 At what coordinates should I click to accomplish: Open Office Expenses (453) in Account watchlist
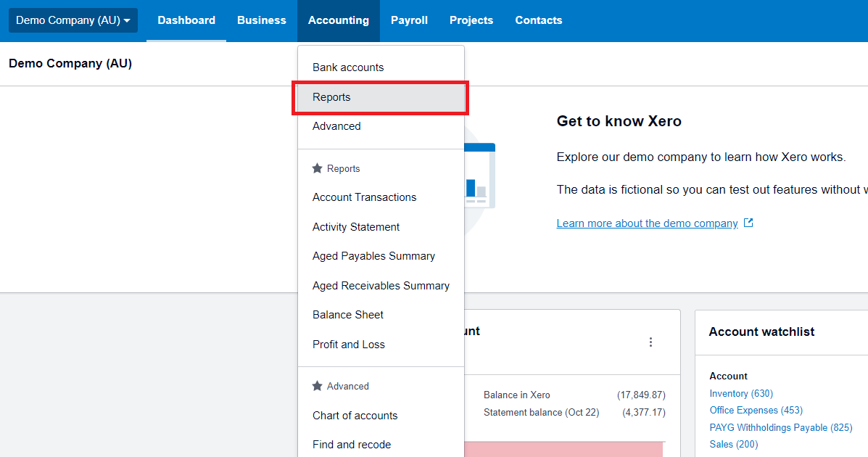pos(756,411)
